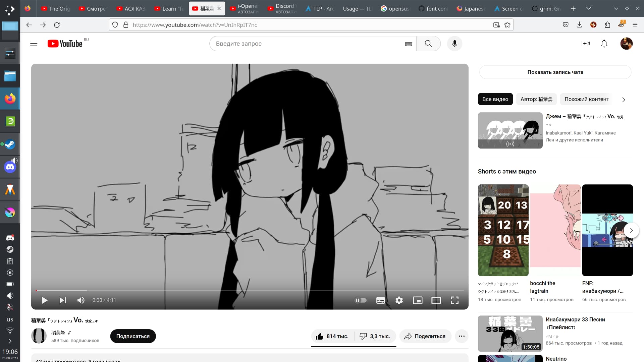644x362 pixels.
Task: Open YouTube notifications bell
Action: click(x=604, y=44)
